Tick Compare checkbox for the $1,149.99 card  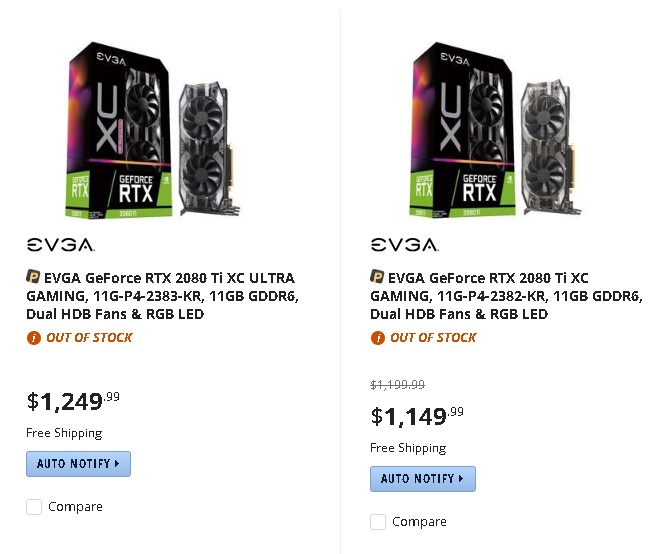[378, 521]
